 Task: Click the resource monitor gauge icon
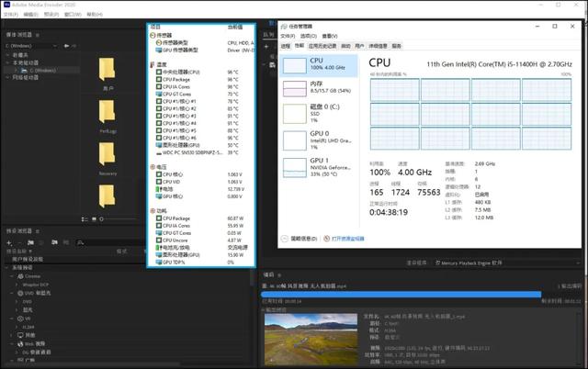coord(327,239)
